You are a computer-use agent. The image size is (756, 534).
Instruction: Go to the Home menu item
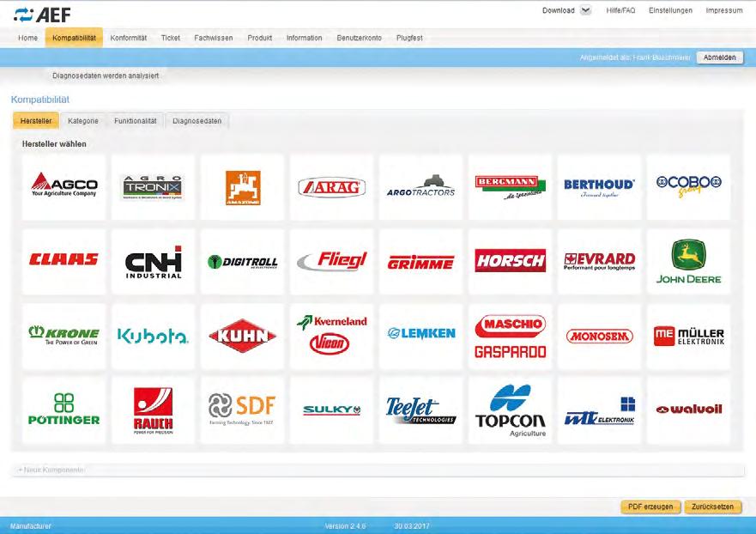click(27, 38)
